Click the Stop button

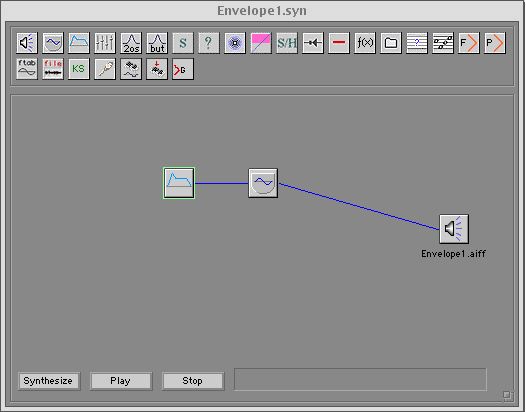point(193,381)
